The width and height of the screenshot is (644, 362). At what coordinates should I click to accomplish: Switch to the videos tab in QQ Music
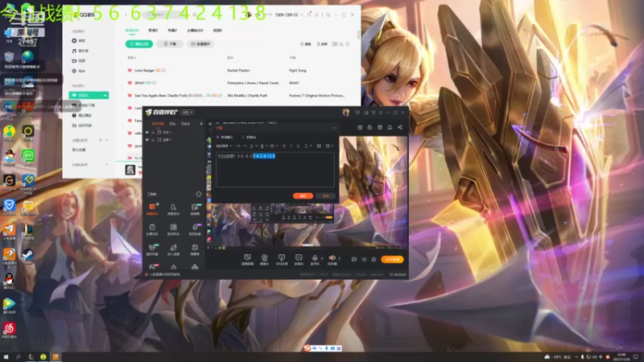click(x=217, y=31)
